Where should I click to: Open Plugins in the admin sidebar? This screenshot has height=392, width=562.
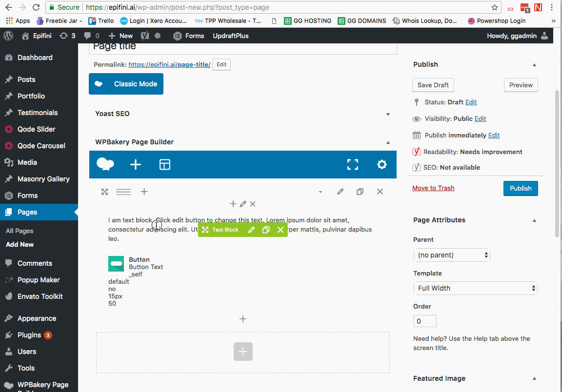point(29,335)
